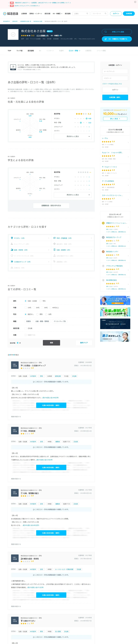Viewport: 138px width, 644px height.
Task: Check the 10代 age checkbox
Action: [26, 308]
